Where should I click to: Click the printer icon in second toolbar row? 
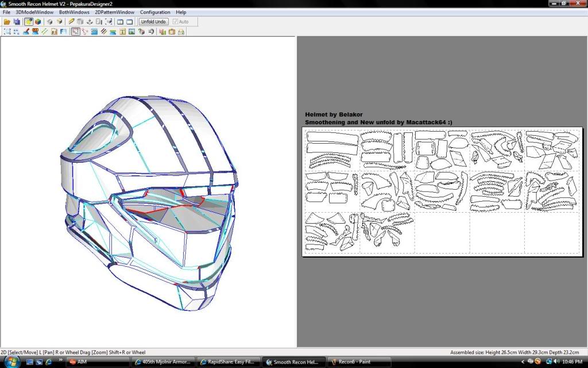[181, 32]
